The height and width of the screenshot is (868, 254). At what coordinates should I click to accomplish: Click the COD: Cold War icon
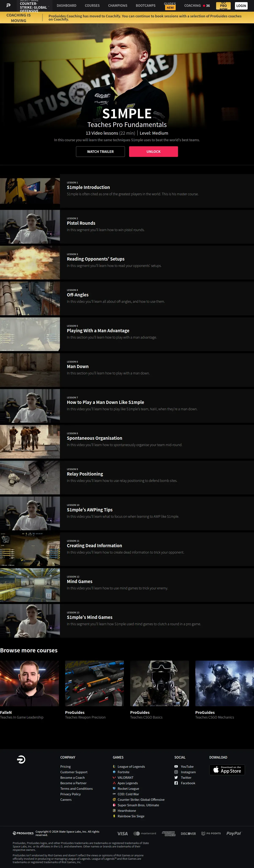pyautogui.click(x=114, y=794)
